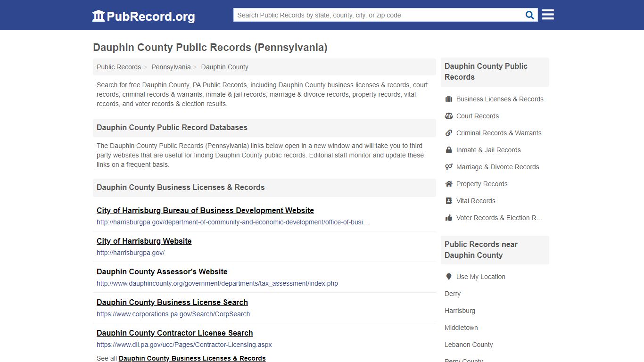Click the search magnifier icon
This screenshot has height=362, width=644.
point(530,15)
